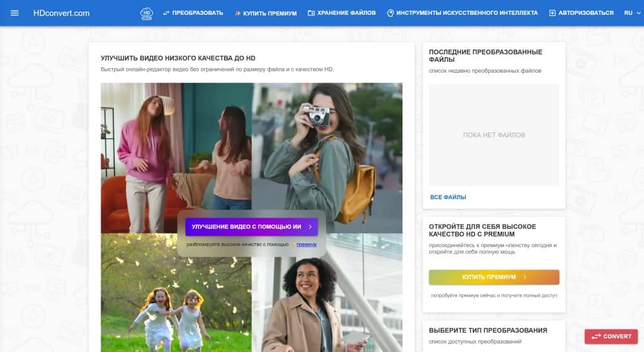The height and width of the screenshot is (352, 644).
Task: Click the HD badge icon in header
Action: (147, 13)
